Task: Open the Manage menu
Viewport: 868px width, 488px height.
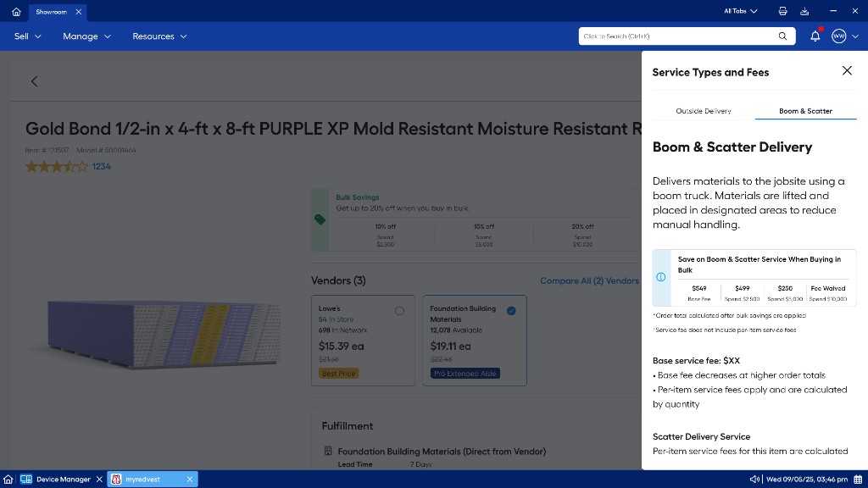Action: [87, 36]
